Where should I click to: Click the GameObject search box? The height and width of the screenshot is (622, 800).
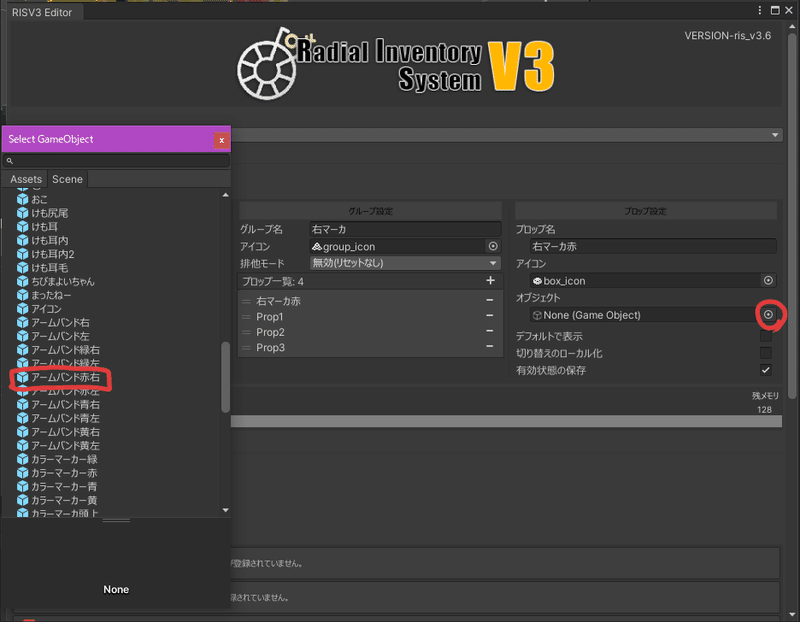coord(116,161)
